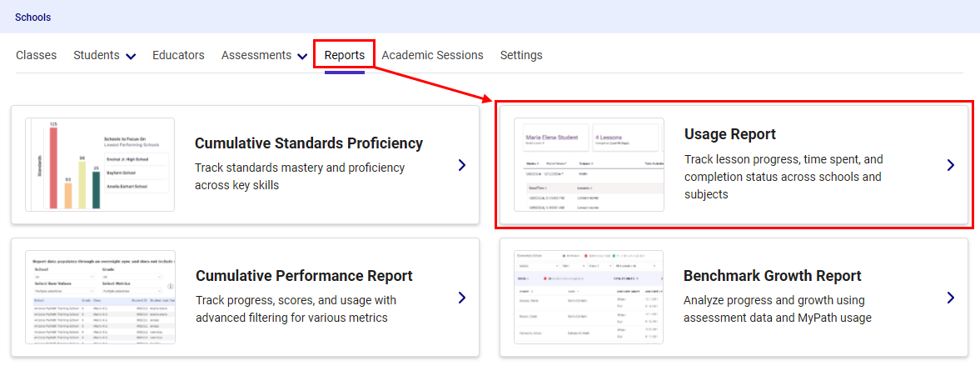The height and width of the screenshot is (391, 980).
Task: Select the Assessments tab label
Action: pyautogui.click(x=256, y=55)
